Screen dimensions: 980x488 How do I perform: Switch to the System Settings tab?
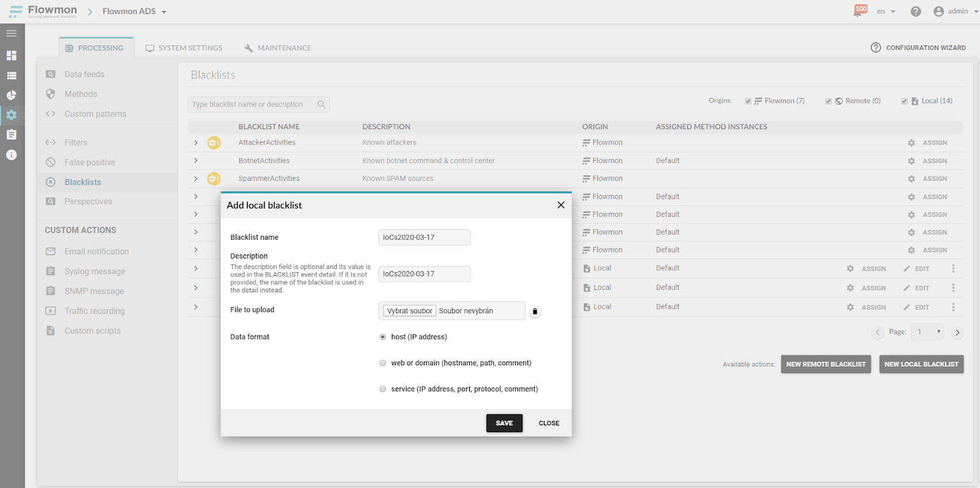184,48
